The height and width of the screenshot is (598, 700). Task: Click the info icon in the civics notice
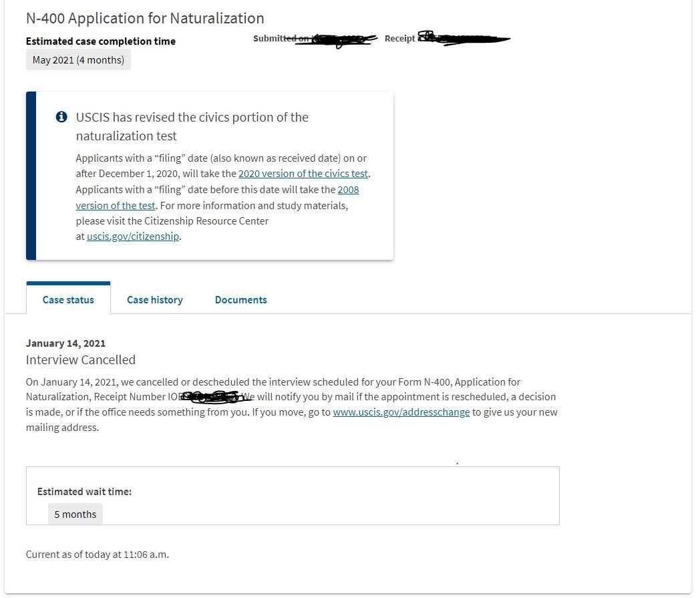pos(61,117)
